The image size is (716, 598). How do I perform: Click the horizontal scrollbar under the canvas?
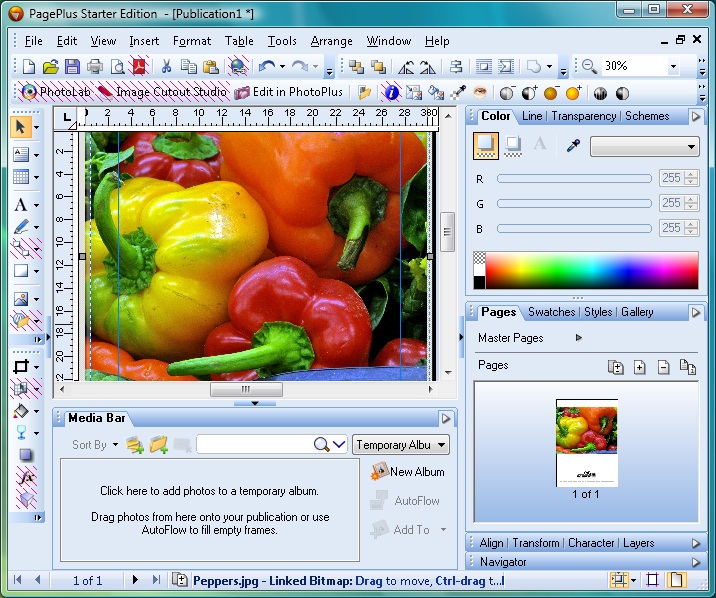[x=246, y=389]
